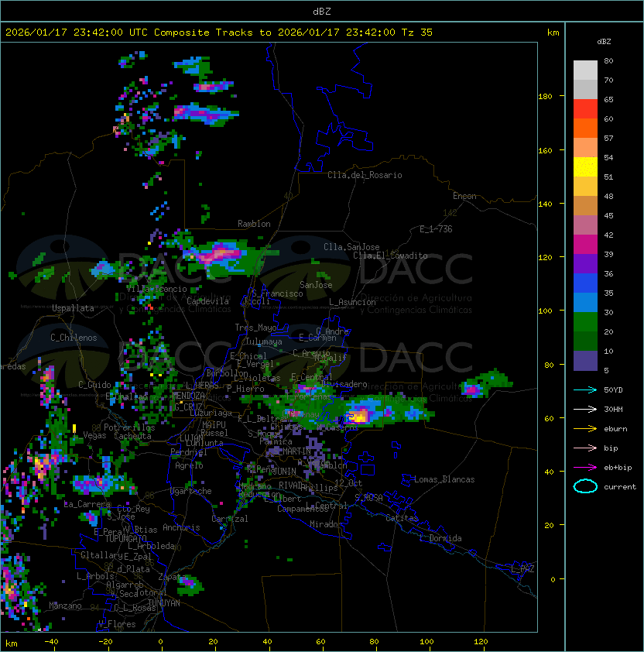Click the magenta storm cell southeast of Ramblon

221,253
